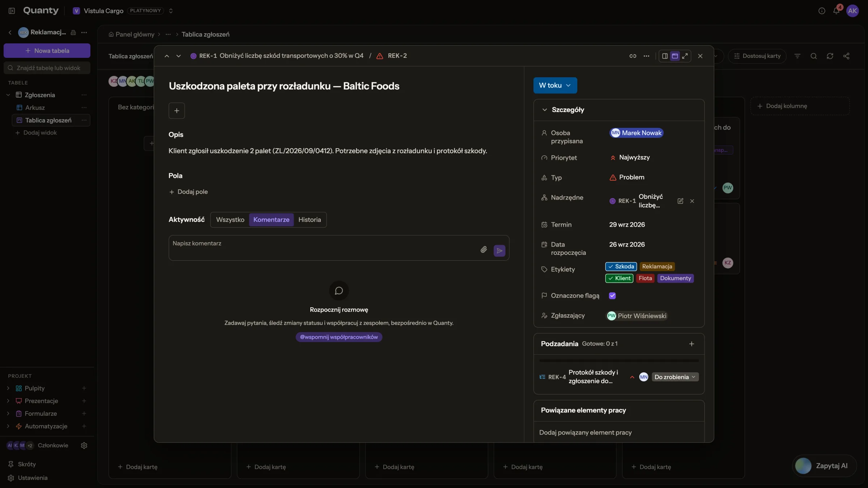The image size is (868, 488).
Task: Collapse the Szczegóły section
Action: tap(545, 110)
